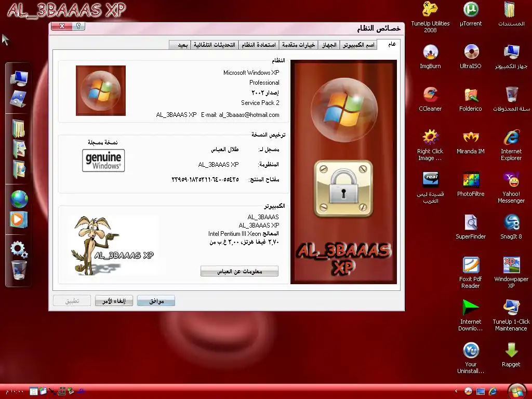This screenshot has width=532, height=399.
Task: Click the computer monitor icon in left dock
Action: click(x=19, y=78)
